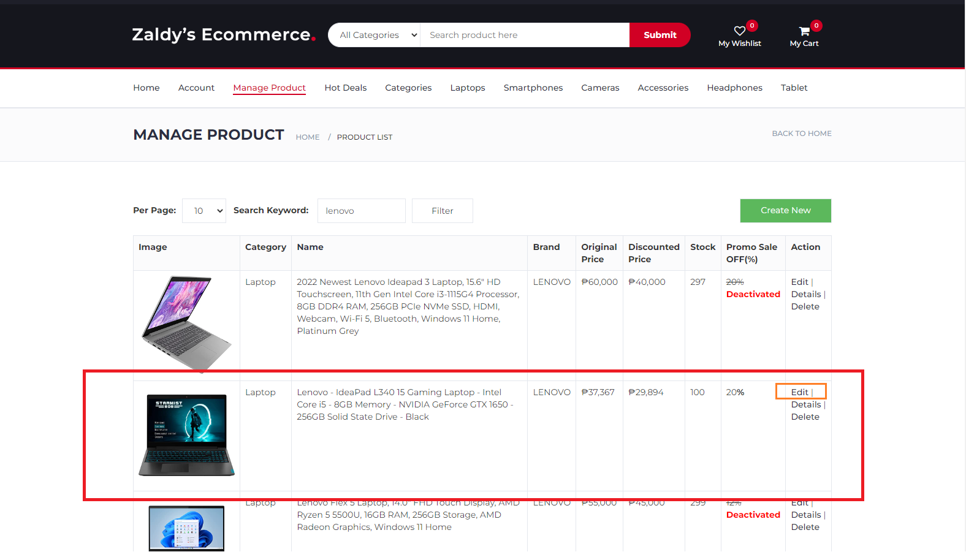Delete the Lenovo Ideapad 3 product
Viewport: 966px width, 560px height.
[805, 306]
